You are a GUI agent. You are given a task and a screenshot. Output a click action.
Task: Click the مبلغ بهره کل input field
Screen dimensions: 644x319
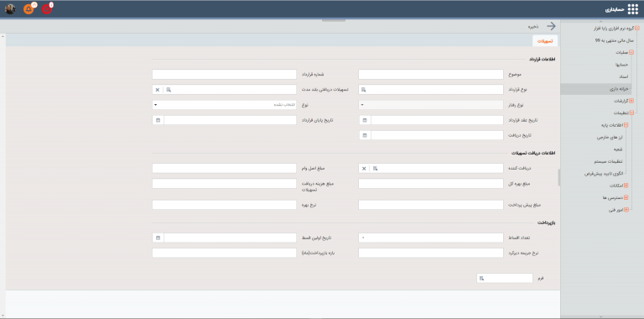coord(431,184)
